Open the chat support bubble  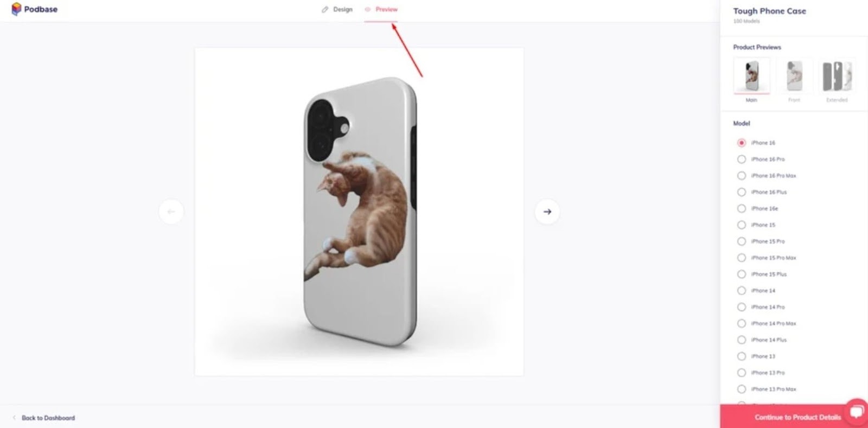tap(857, 412)
